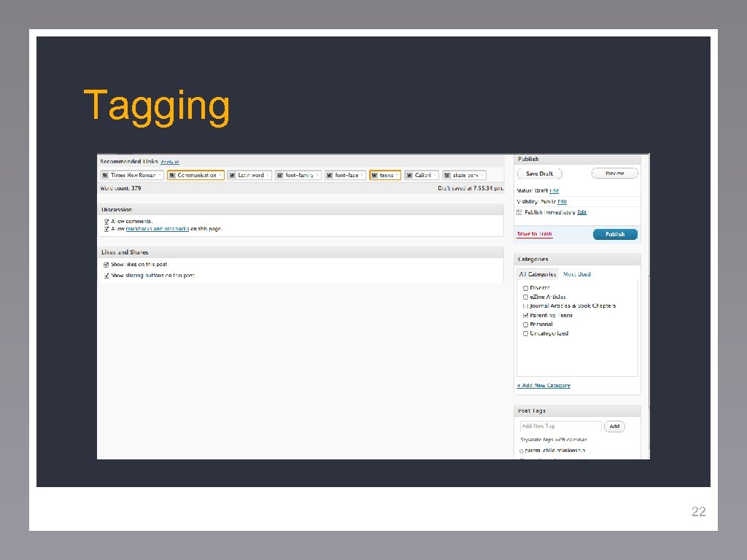The image size is (747, 560).
Task: Switch to the Most Used categories tab
Action: (x=578, y=273)
